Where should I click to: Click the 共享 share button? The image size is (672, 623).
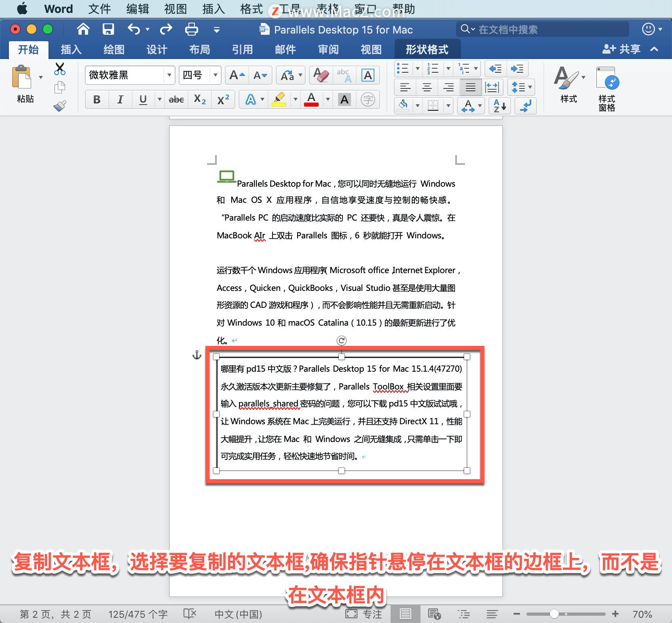tap(621, 49)
